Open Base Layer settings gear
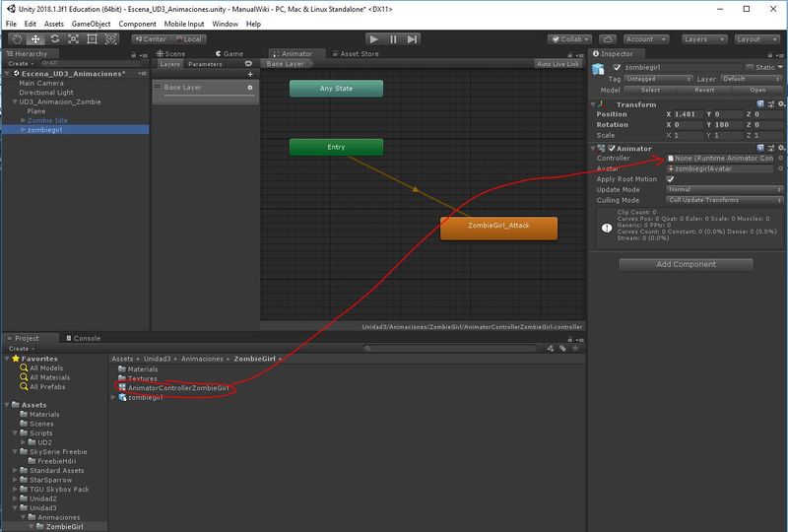Image resolution: width=788 pixels, height=532 pixels. 250,88
